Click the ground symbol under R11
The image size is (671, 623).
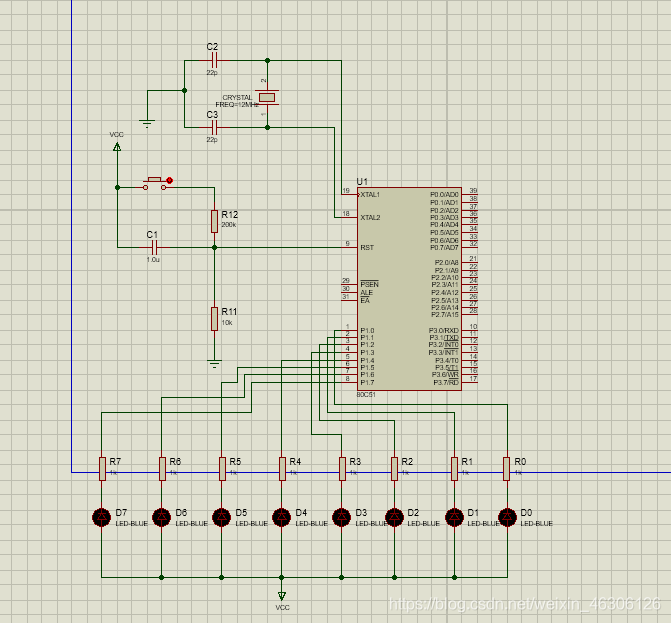click(214, 364)
